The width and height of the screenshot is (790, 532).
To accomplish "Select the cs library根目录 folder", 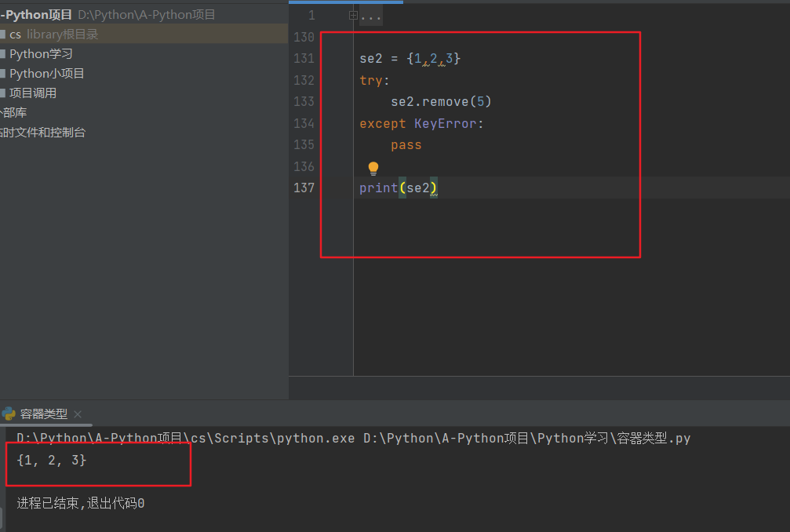I will [x=55, y=35].
